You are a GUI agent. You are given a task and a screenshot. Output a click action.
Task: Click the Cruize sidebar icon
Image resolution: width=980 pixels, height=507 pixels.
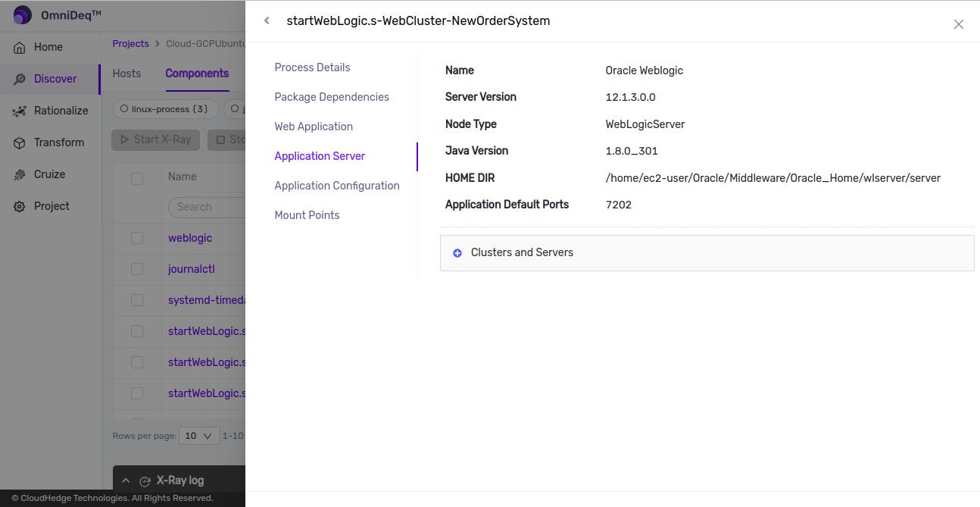coord(20,174)
